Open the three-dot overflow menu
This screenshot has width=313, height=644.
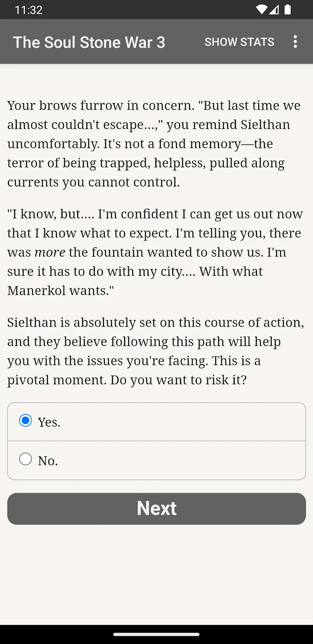(x=295, y=42)
